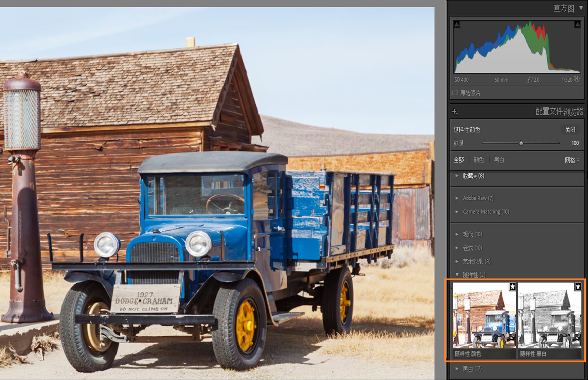Click the 数量 amount slider handle

pos(521,143)
